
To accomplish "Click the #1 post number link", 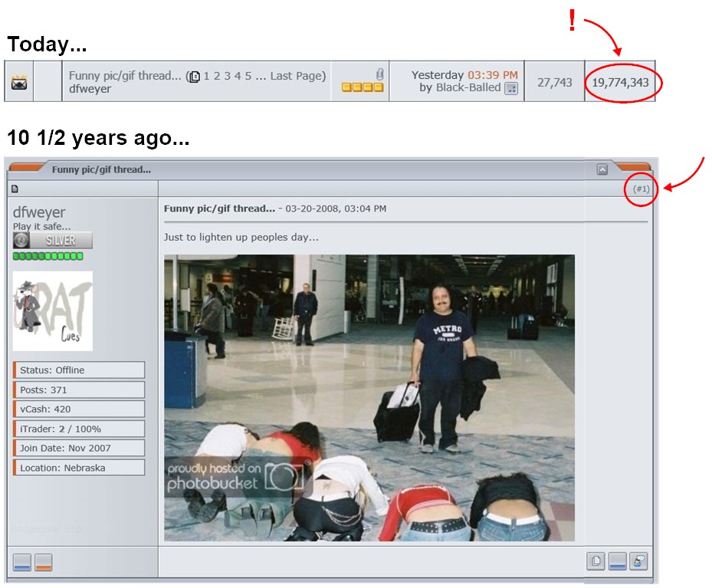I will coord(641,189).
